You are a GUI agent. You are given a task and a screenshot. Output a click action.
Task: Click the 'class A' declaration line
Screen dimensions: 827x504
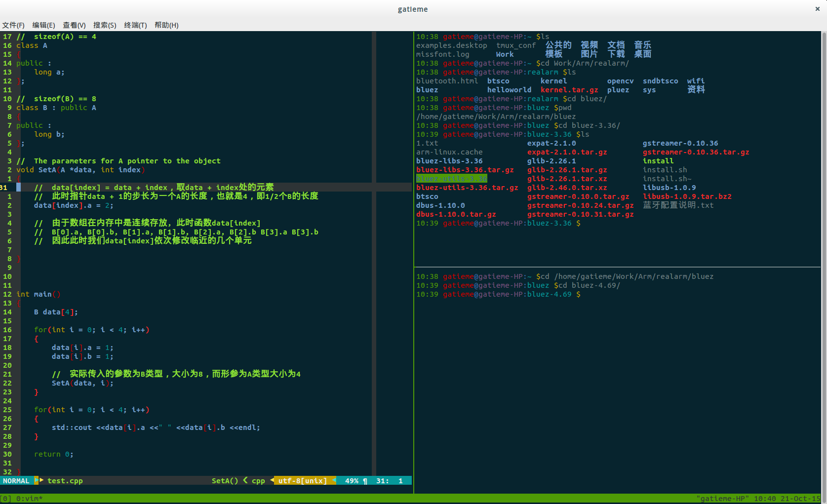tap(32, 45)
